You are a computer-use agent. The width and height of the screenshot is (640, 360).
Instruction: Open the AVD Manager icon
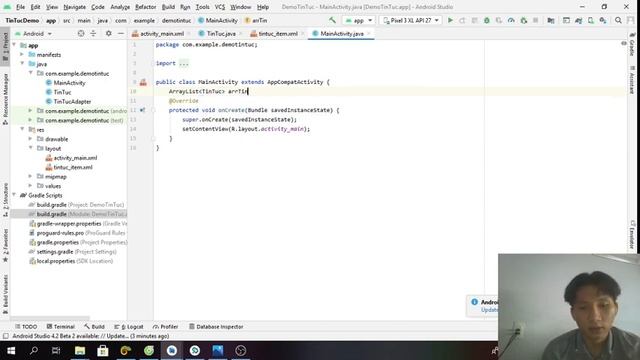pyautogui.click(x=591, y=20)
